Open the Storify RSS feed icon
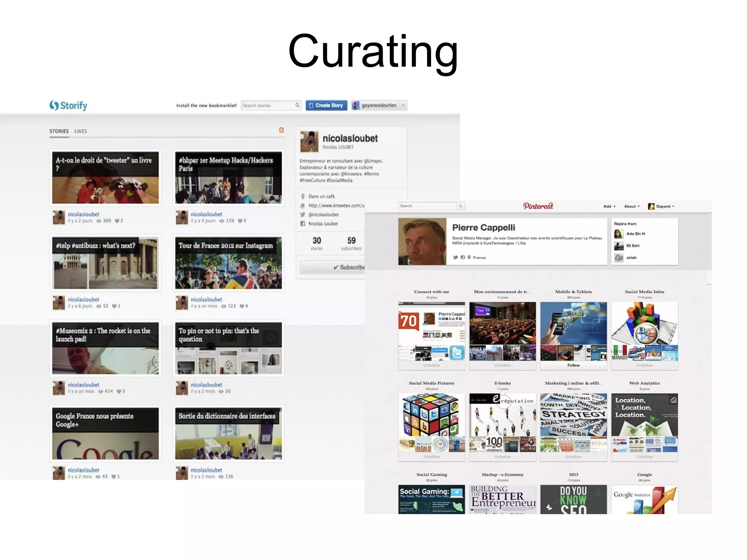 281,130
